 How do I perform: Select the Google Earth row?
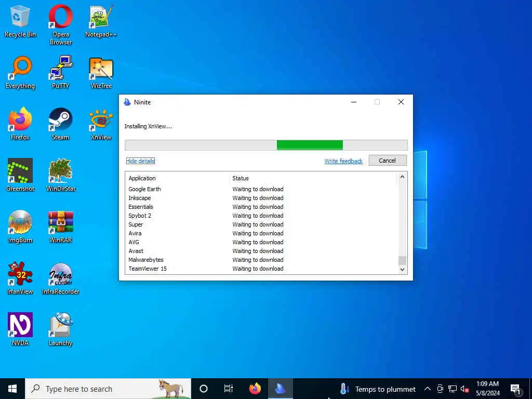pyautogui.click(x=261, y=189)
